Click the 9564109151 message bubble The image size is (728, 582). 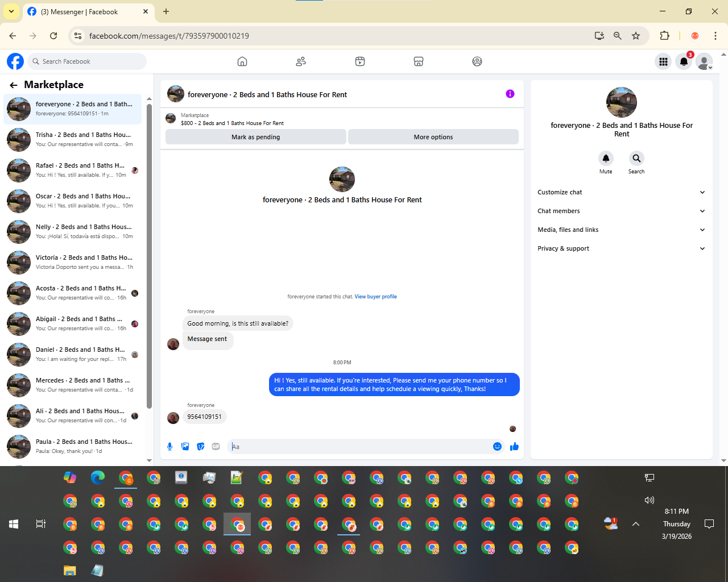[x=205, y=417]
